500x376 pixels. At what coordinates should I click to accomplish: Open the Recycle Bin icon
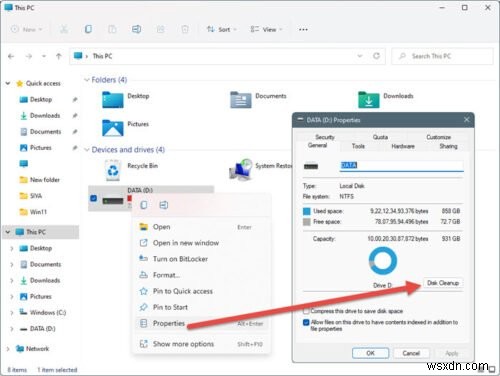(x=113, y=170)
